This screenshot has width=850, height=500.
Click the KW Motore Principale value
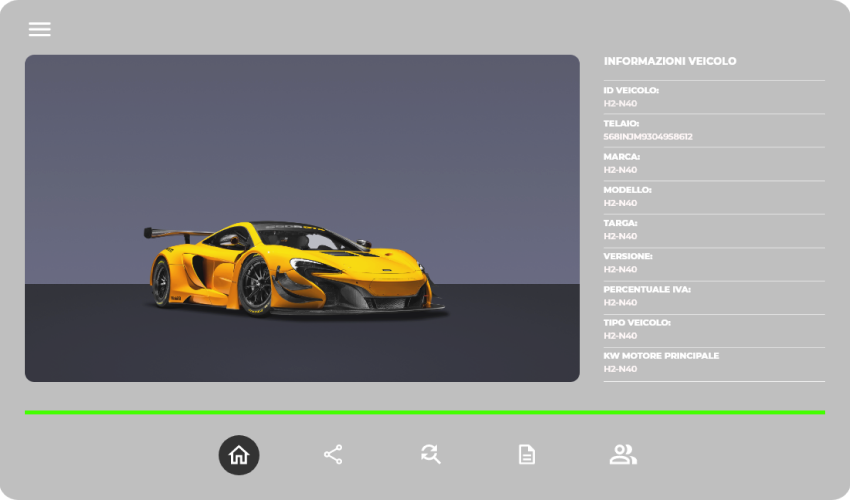click(620, 369)
